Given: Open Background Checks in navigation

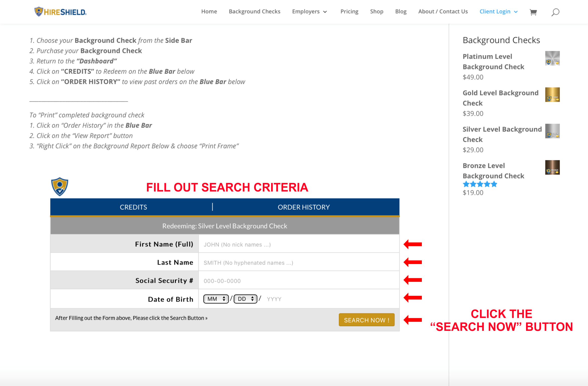Looking at the screenshot, I should (254, 12).
